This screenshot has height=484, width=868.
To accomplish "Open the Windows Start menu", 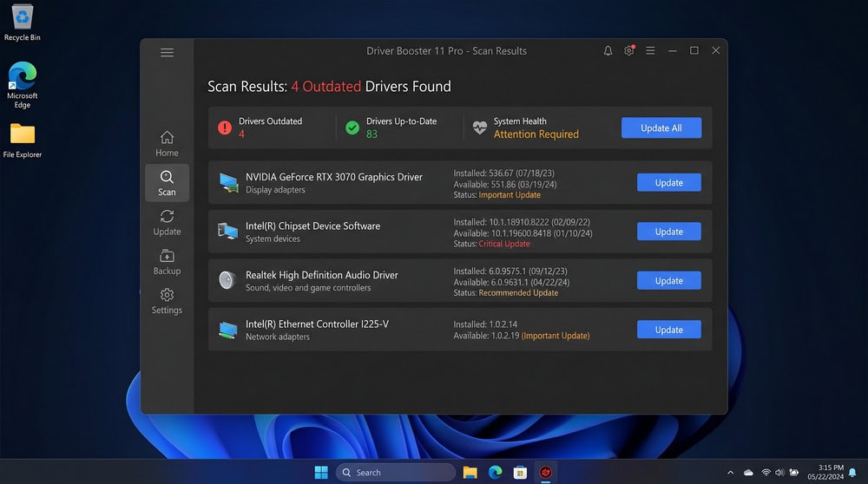I will pos(321,473).
